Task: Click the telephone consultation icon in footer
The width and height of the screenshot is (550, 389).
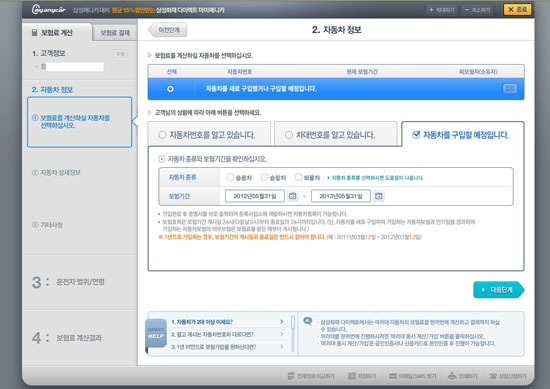Action: tap(493, 376)
